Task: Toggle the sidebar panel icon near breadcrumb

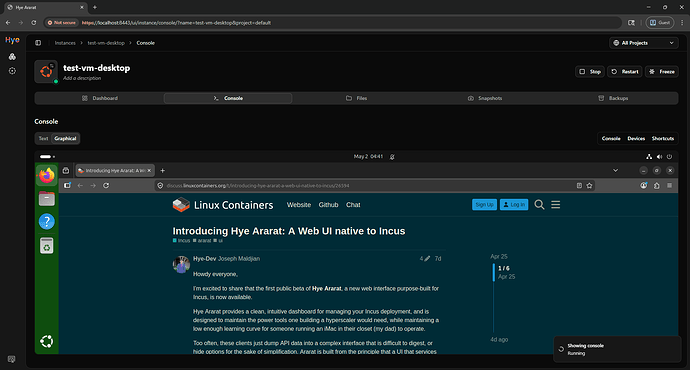Action: pyautogui.click(x=38, y=43)
